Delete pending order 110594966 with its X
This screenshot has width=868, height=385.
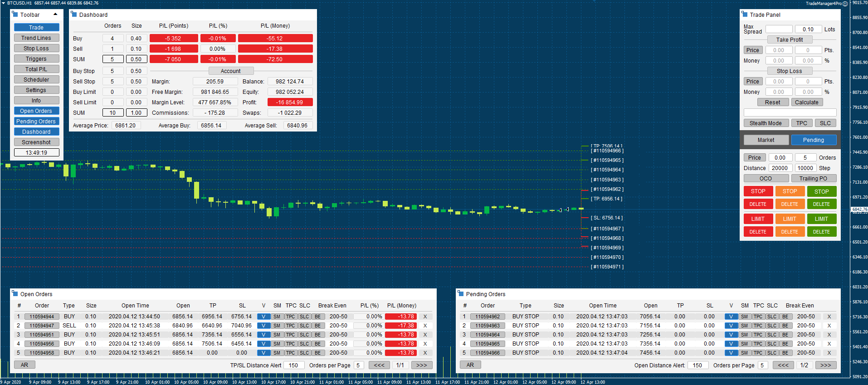(829, 353)
